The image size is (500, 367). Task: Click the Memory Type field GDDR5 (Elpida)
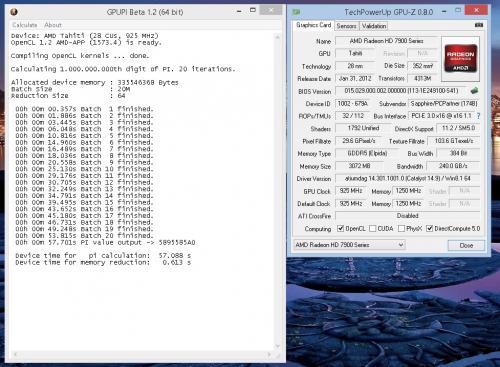(367, 153)
